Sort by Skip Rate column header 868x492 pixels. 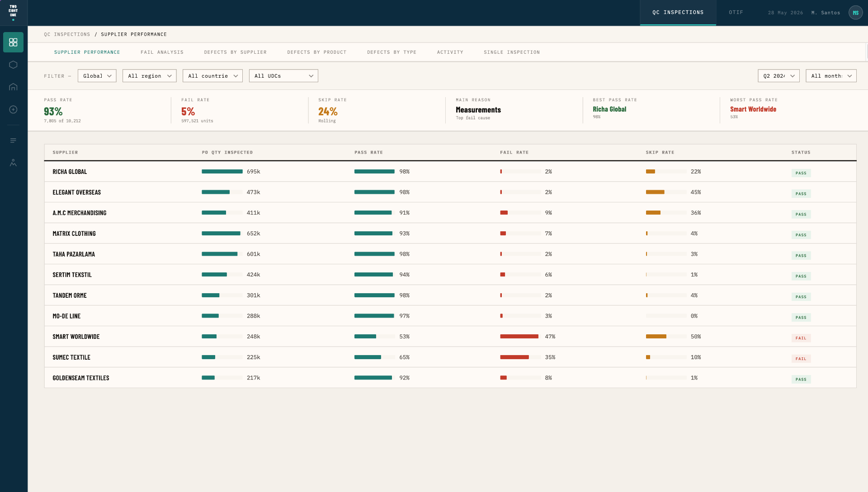click(x=660, y=153)
